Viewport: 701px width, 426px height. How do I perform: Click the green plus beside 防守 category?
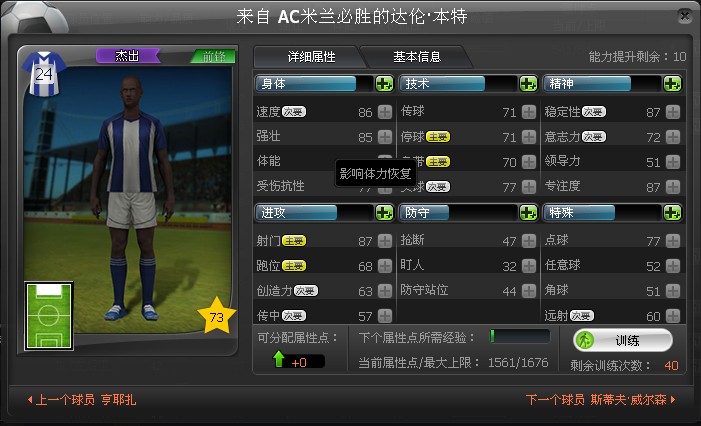(528, 213)
